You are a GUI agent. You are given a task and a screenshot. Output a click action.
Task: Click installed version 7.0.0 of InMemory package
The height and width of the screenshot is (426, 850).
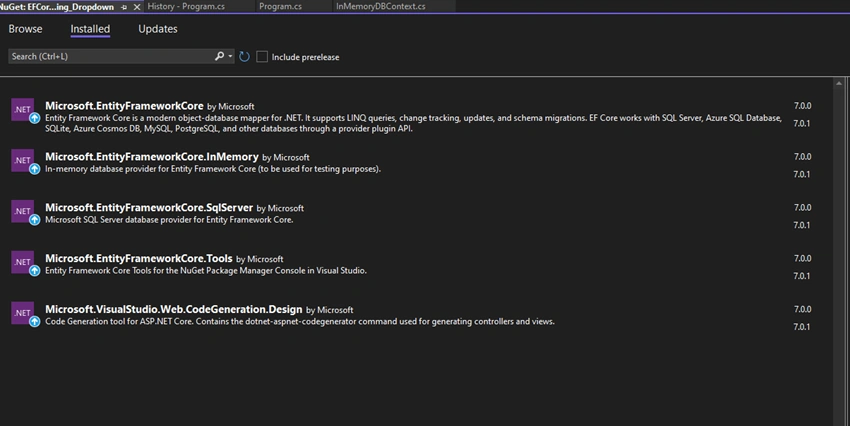(802, 157)
